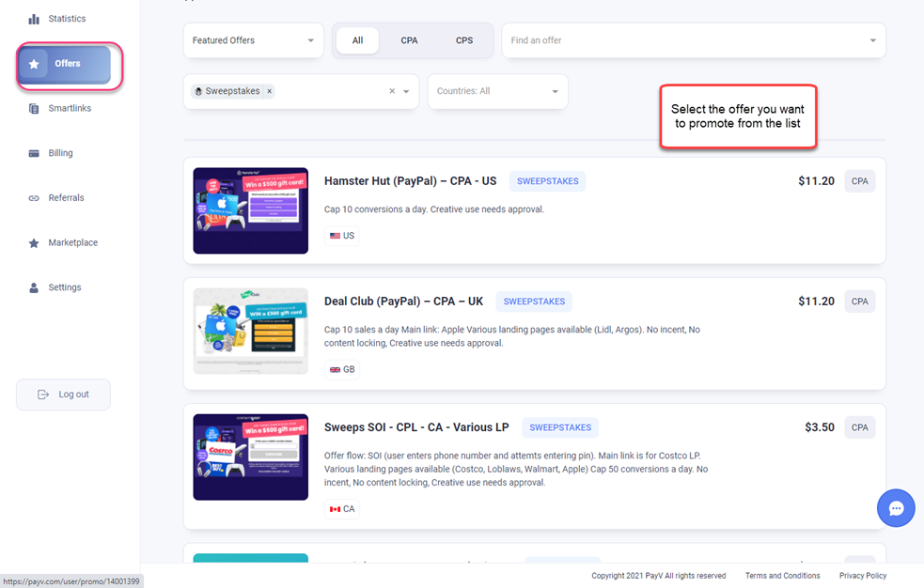The width and height of the screenshot is (924, 588).
Task: Navigate to Marketplace
Action: (x=73, y=242)
